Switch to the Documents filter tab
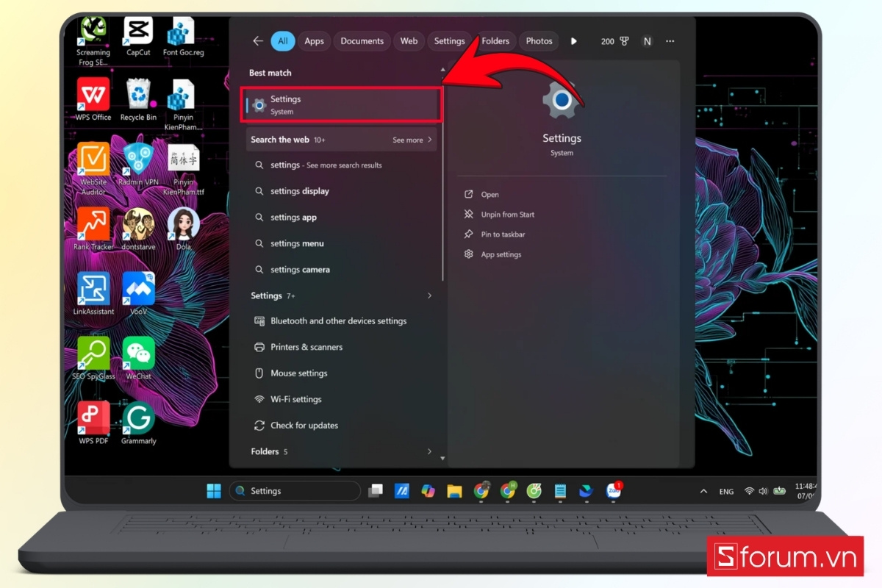The height and width of the screenshot is (588, 882). point(362,41)
